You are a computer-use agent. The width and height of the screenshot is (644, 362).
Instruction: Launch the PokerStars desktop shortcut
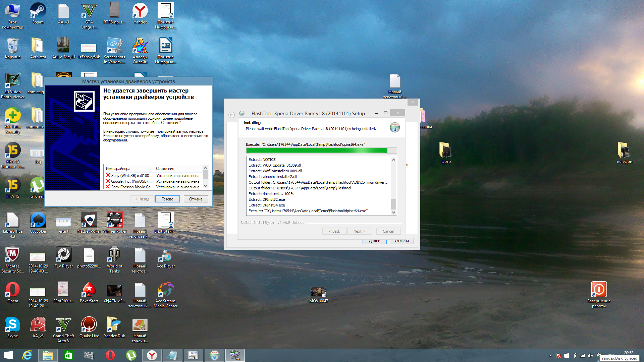(x=89, y=291)
